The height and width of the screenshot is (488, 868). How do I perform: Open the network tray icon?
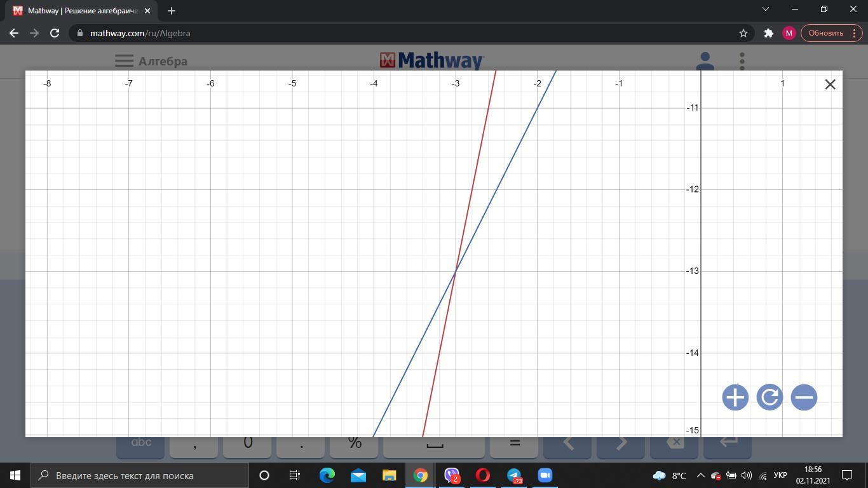coord(763,475)
